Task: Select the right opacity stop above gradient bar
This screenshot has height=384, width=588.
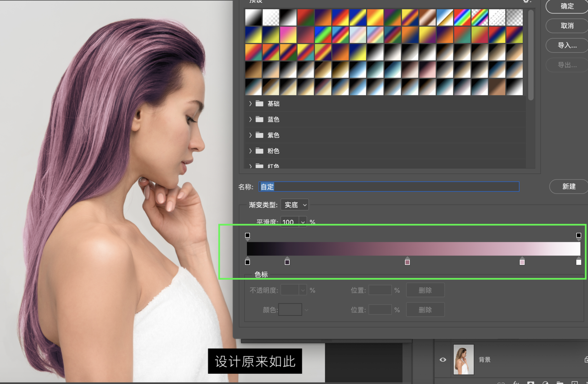Action: [579, 235]
